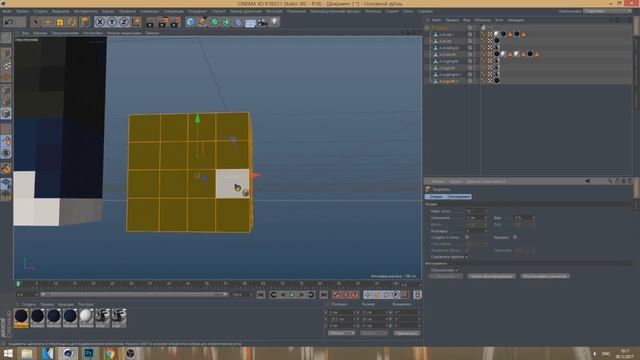Click the undo arrow icon in toolbar
640x360 pixels.
pos(9,22)
